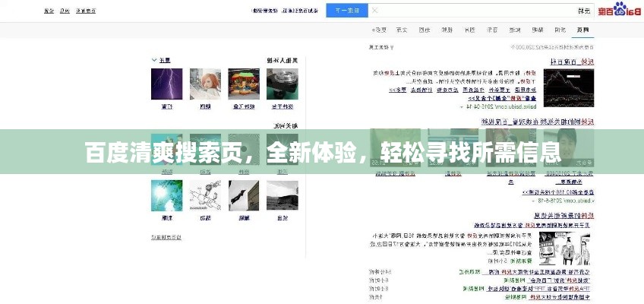
Task: Open the purple lightning image thumbnail
Action: pyautogui.click(x=166, y=84)
